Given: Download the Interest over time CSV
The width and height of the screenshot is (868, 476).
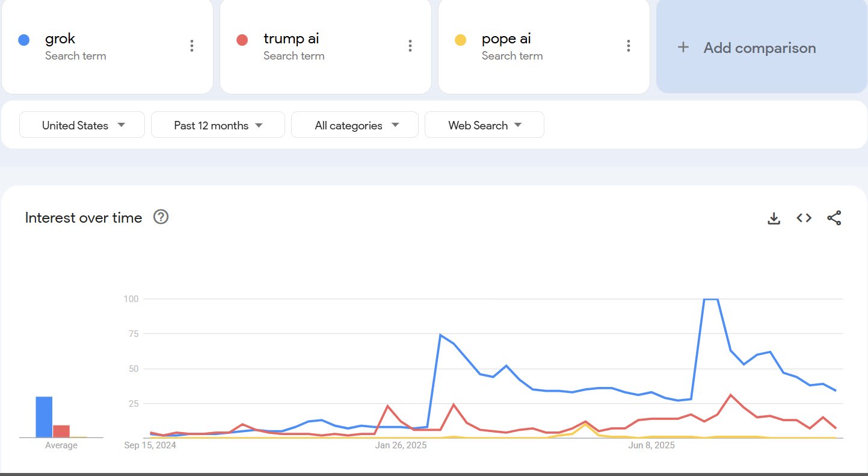Looking at the screenshot, I should pyautogui.click(x=774, y=218).
